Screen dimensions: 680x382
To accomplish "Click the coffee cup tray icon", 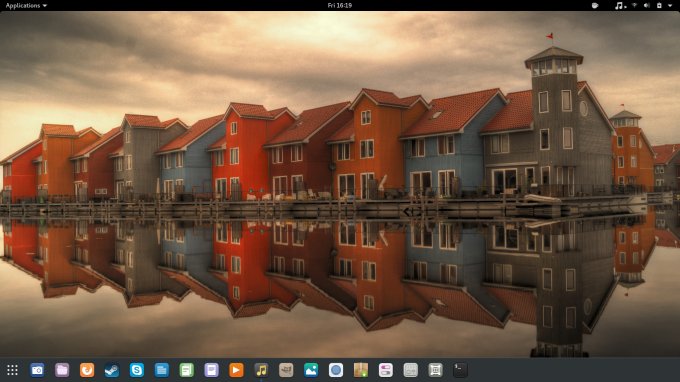I will click(595, 5).
